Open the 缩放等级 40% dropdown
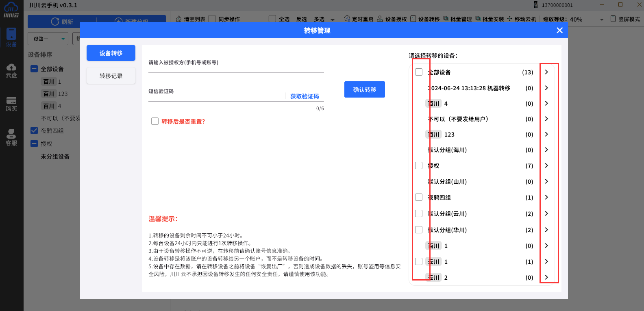This screenshot has height=311, width=644. click(602, 20)
